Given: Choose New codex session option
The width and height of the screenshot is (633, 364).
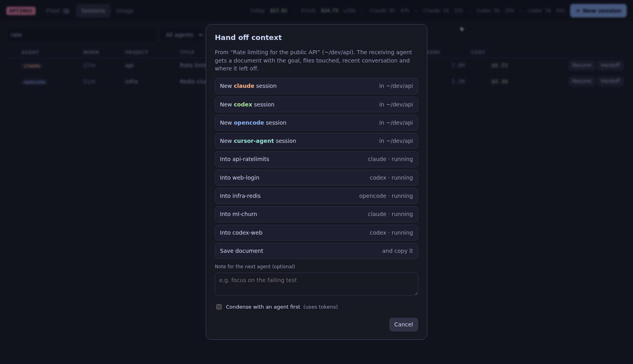Looking at the screenshot, I should click(316, 104).
